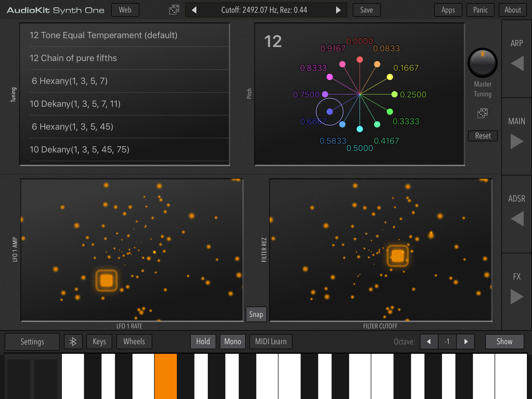Screen dimensions: 532x399
Task: Navigate to the MAIN panel right arrow
Action: pos(517,141)
